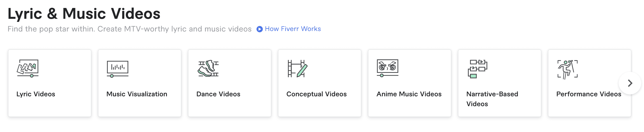
Task: Select the Anime Music Videos label
Action: (409, 94)
